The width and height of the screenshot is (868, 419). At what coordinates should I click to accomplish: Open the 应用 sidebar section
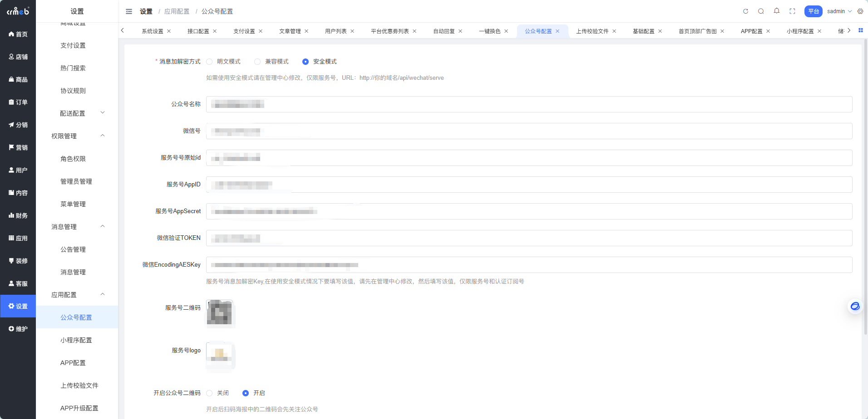(x=18, y=238)
